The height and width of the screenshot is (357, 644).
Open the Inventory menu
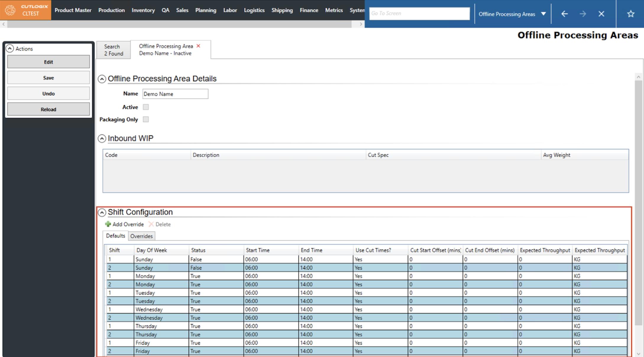(x=143, y=10)
